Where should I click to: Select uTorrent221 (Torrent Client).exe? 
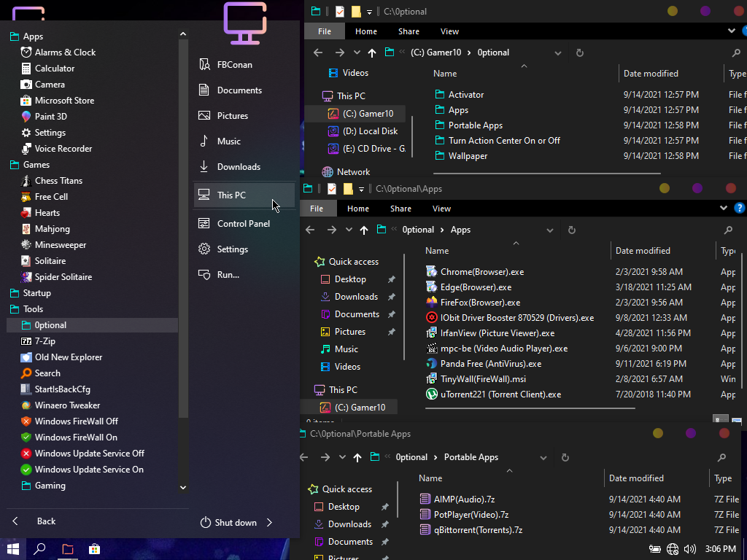pos(500,394)
